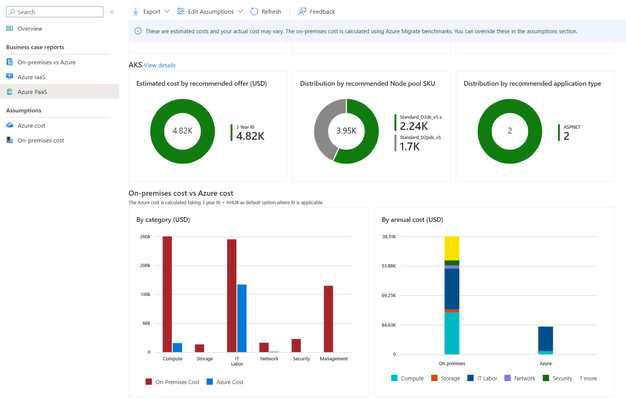Screen dimensions: 626x400
Task: Click the Azure IaaS monitor icon
Action: (x=10, y=77)
